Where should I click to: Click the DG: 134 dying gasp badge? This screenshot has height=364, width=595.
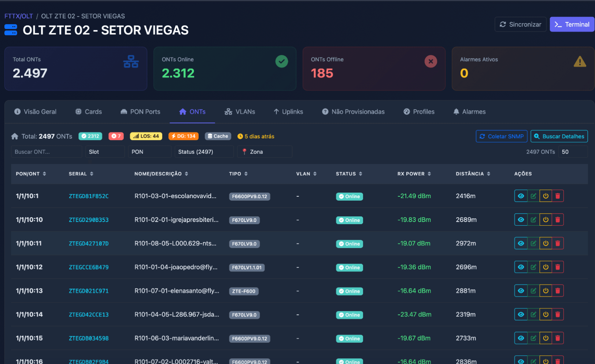184,136
